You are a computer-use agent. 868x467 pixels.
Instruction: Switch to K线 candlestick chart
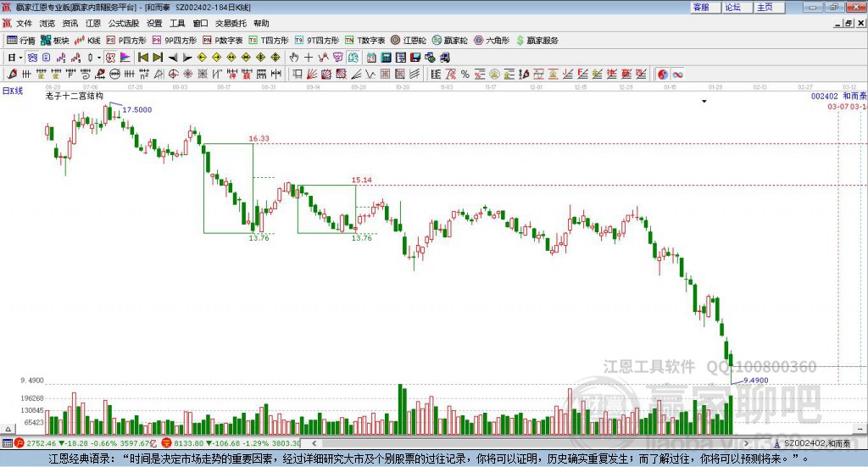pos(87,41)
